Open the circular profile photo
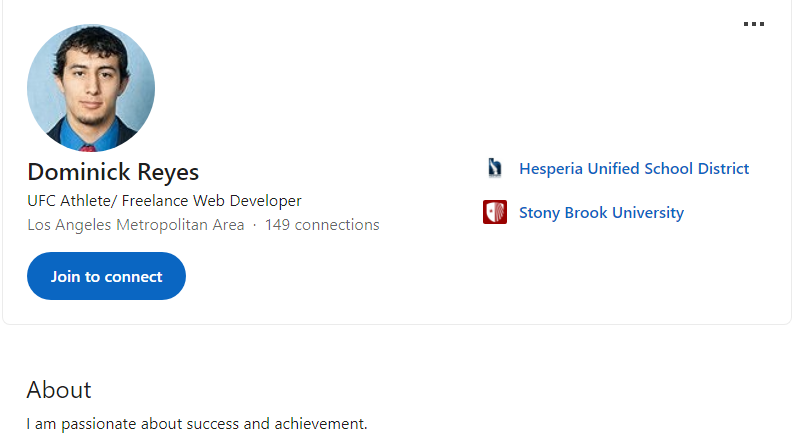Viewport: 794px width, 441px height. pyautogui.click(x=91, y=88)
